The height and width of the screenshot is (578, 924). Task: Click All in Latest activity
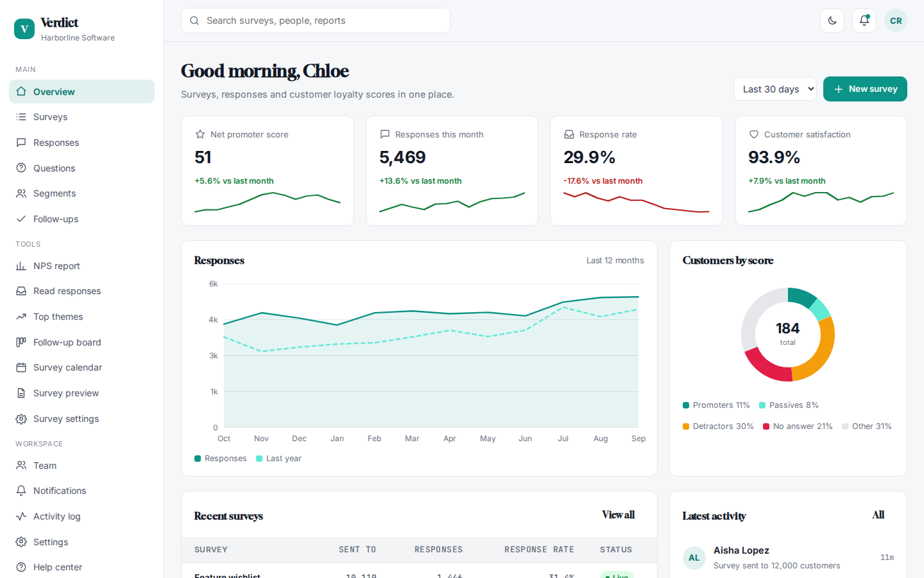(x=878, y=515)
